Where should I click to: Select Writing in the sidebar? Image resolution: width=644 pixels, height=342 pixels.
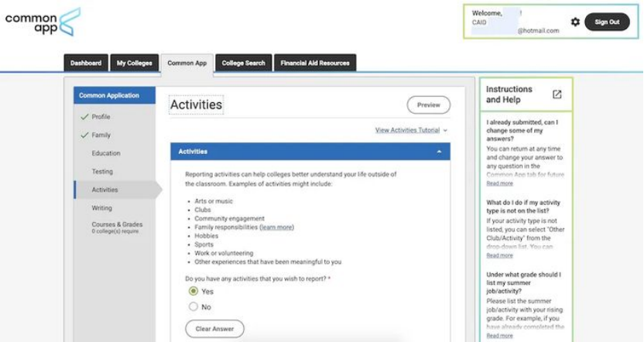point(101,208)
